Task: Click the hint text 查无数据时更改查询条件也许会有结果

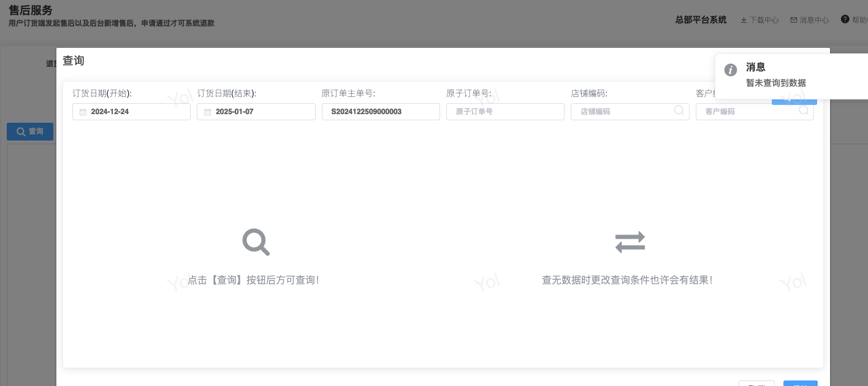Action: coord(627,280)
